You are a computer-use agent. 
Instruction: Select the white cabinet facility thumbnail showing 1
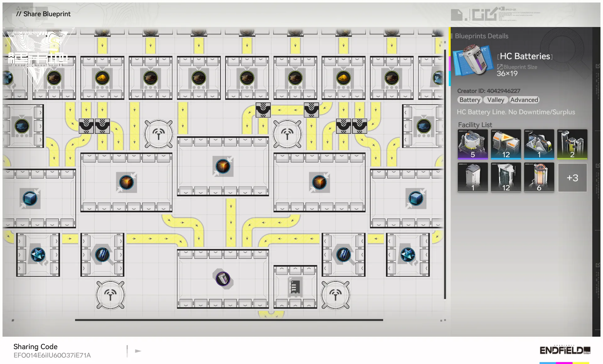coord(473,177)
